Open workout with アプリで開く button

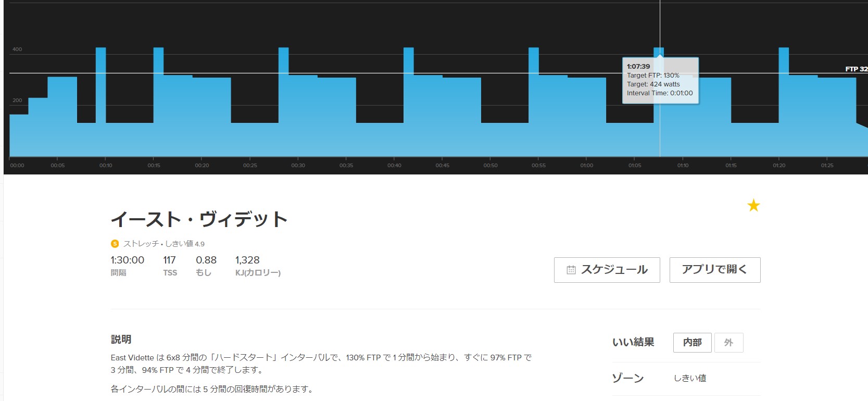pos(715,270)
